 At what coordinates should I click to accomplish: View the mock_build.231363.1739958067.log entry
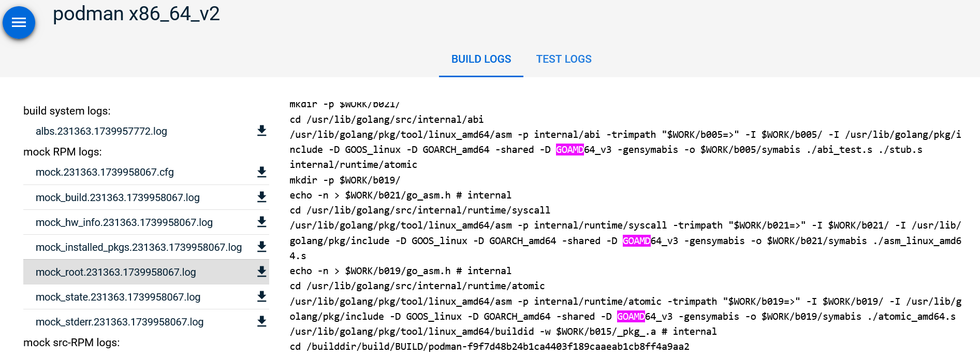tap(118, 197)
